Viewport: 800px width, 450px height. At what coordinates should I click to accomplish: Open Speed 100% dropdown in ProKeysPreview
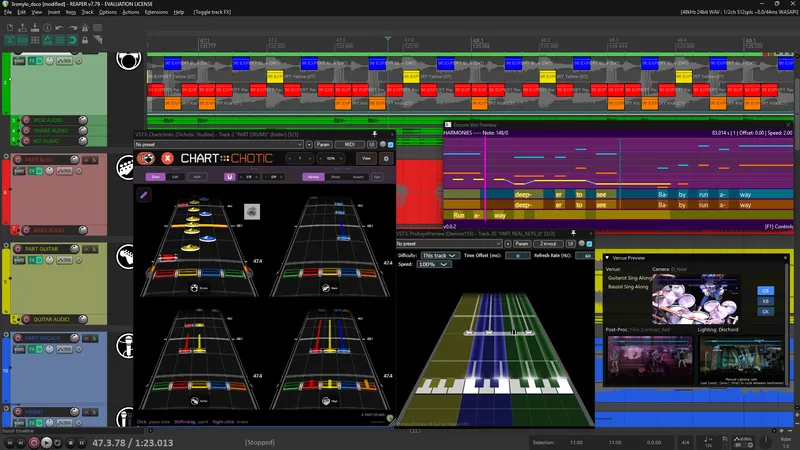pos(434,264)
